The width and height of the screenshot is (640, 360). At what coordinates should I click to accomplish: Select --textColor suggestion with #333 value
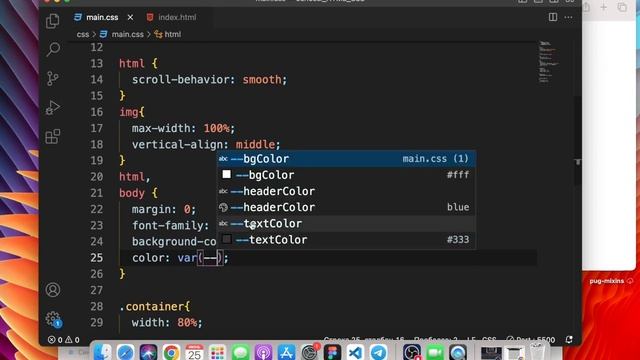[x=346, y=240]
